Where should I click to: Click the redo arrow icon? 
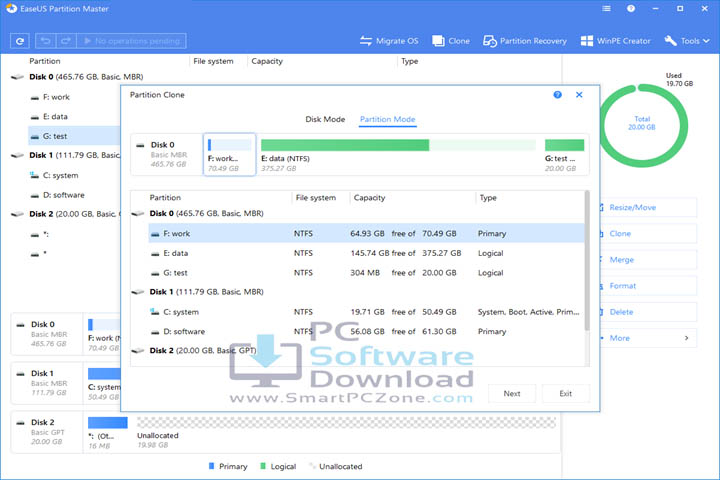pyautogui.click(x=66, y=41)
